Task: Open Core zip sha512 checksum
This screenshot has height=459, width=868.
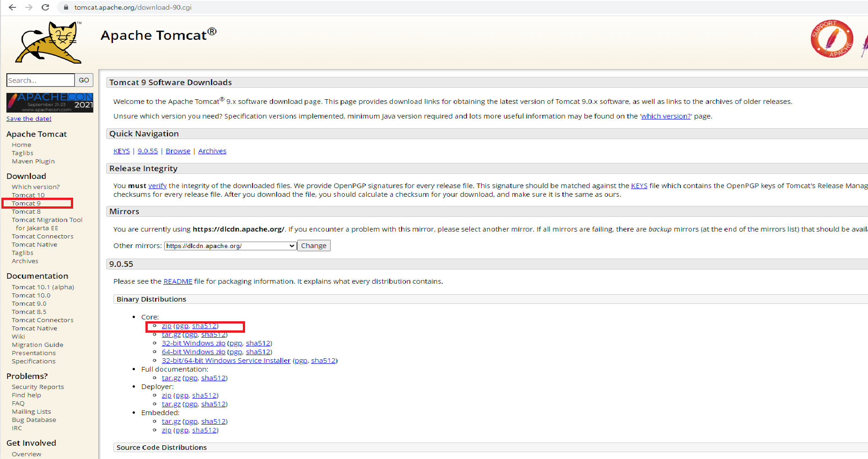Action: pyautogui.click(x=204, y=326)
